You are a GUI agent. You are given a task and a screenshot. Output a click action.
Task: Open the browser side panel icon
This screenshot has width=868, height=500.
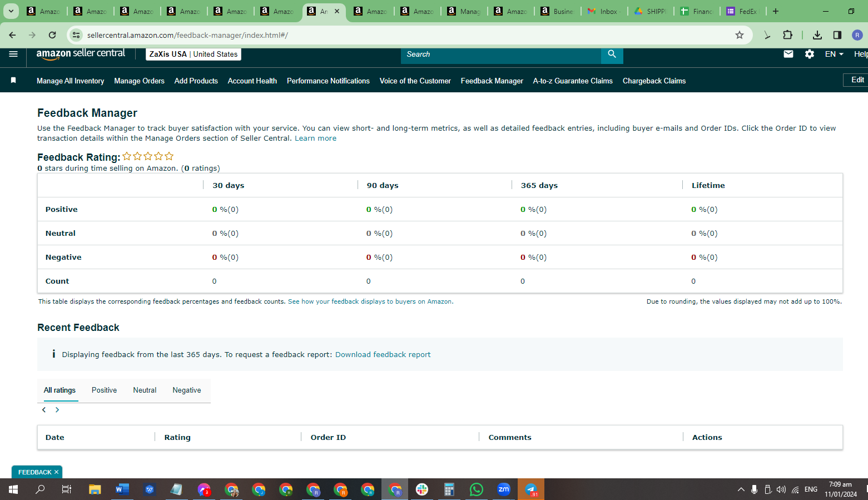click(837, 35)
